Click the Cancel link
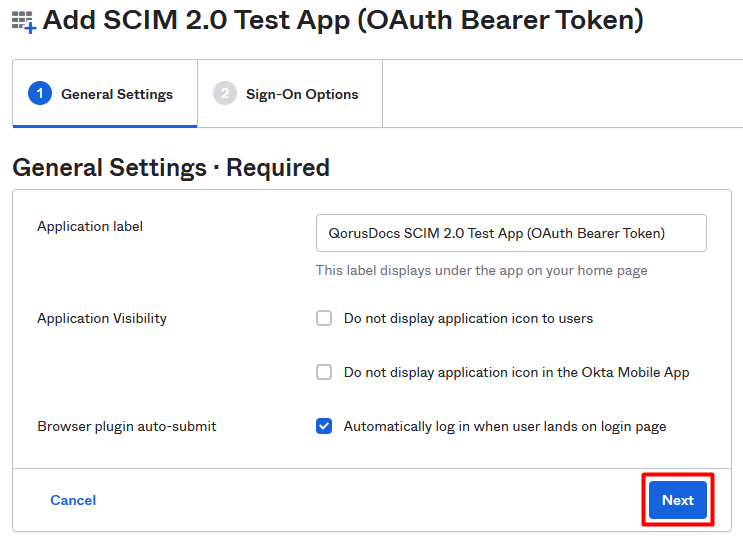Screen dimensions: 743x537 click(x=73, y=500)
